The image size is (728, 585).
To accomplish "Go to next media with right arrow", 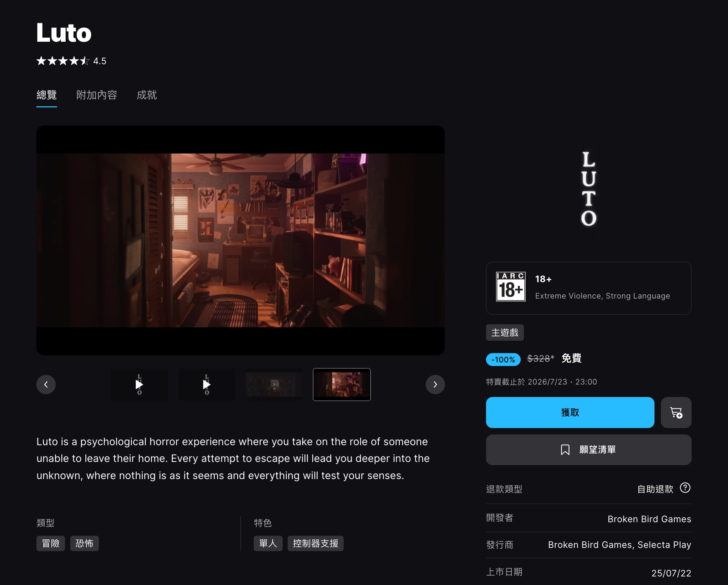I will pyautogui.click(x=435, y=384).
